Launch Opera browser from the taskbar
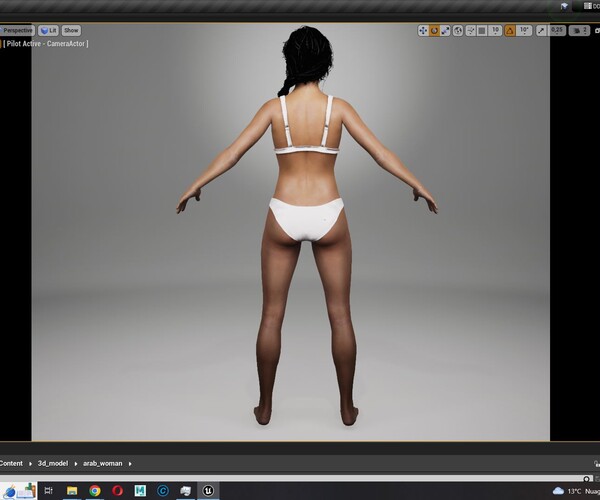The width and height of the screenshot is (600, 500). [117, 490]
